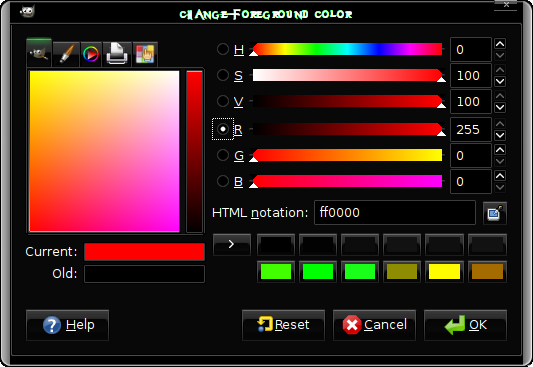Pick the last dark history swatch in top row
Image resolution: width=533 pixels, height=367 pixels.
click(x=487, y=244)
